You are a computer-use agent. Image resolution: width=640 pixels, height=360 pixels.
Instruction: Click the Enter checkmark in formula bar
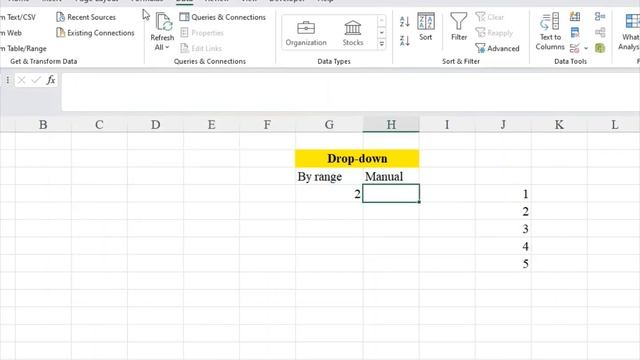36,80
